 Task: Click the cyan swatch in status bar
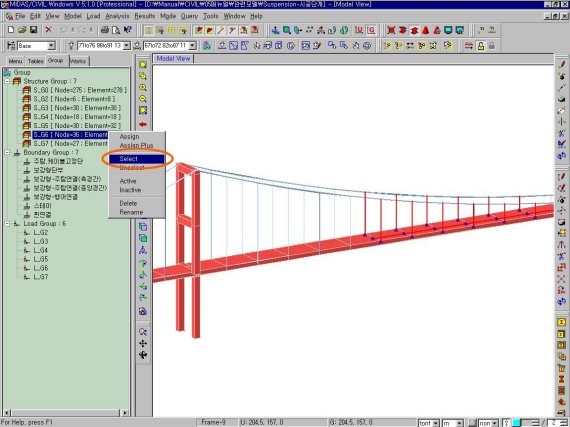tap(517, 423)
